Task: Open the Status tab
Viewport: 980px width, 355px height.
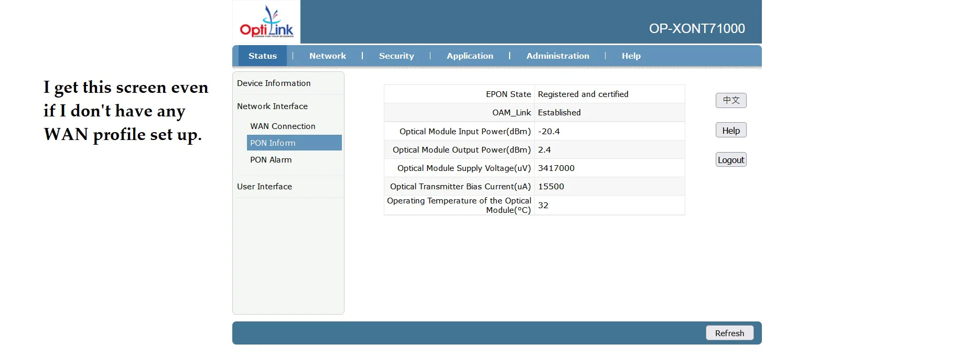Action: click(262, 56)
